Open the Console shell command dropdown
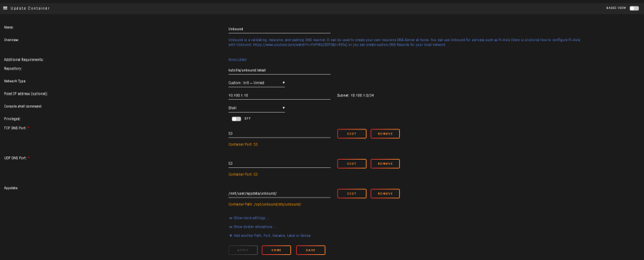The height and width of the screenshot is (260, 644). tap(257, 108)
